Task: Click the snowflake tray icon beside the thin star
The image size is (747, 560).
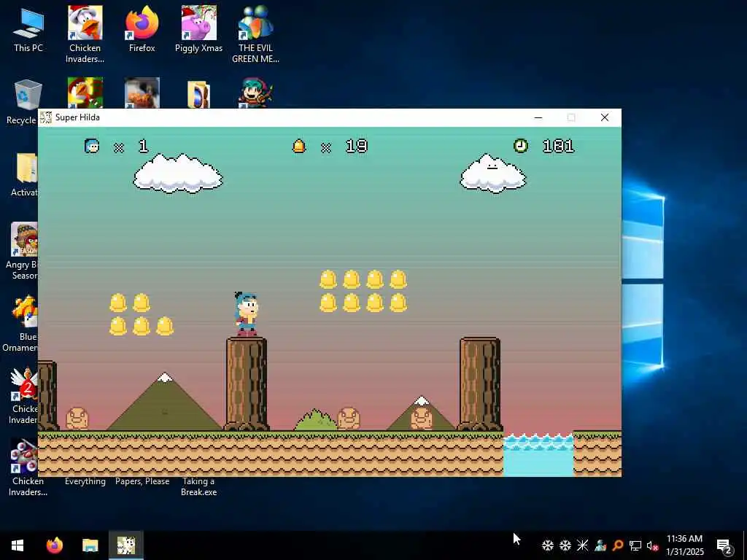Action: pyautogui.click(x=565, y=545)
